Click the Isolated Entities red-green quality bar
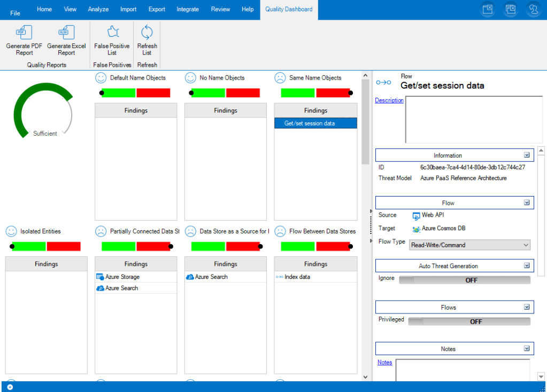 coord(46,246)
